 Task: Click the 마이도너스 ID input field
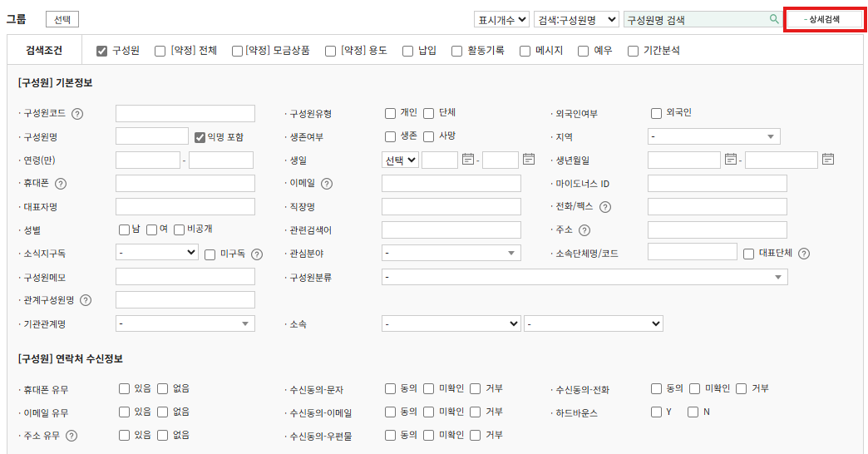[717, 183]
